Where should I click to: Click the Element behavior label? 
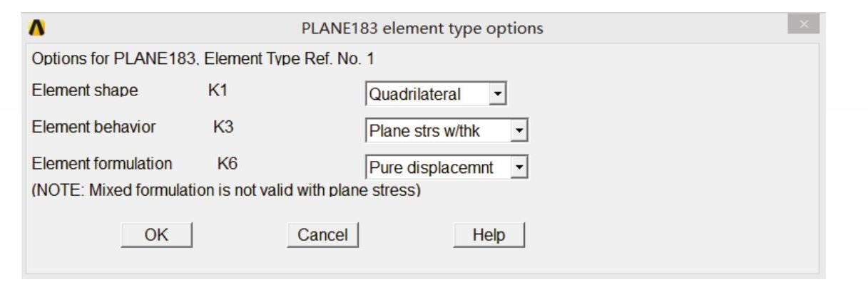(94, 127)
